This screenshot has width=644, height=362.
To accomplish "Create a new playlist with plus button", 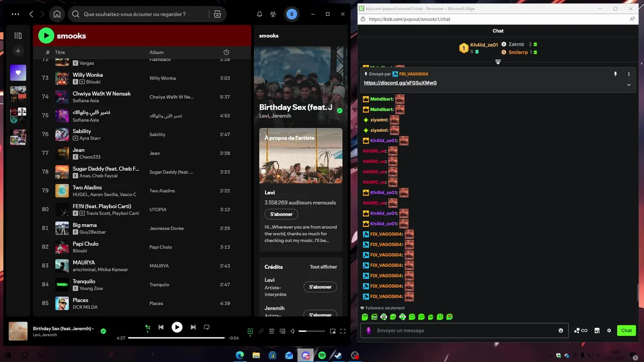I will (18, 51).
